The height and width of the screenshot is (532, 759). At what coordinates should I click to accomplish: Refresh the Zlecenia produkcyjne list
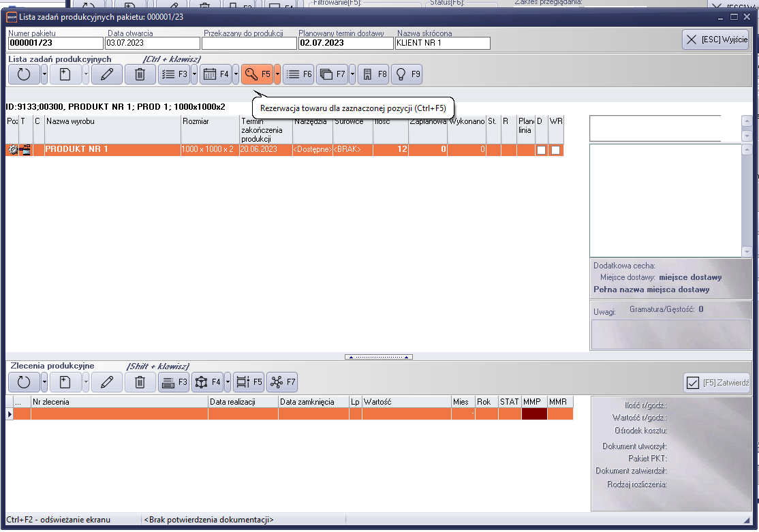(24, 382)
